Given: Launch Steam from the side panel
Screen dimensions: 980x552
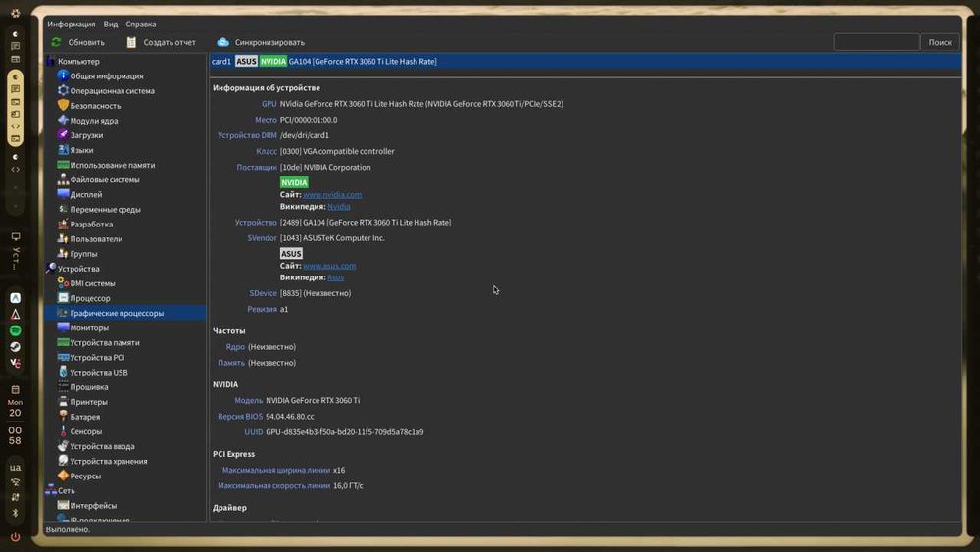Looking at the screenshot, I should coord(15,347).
